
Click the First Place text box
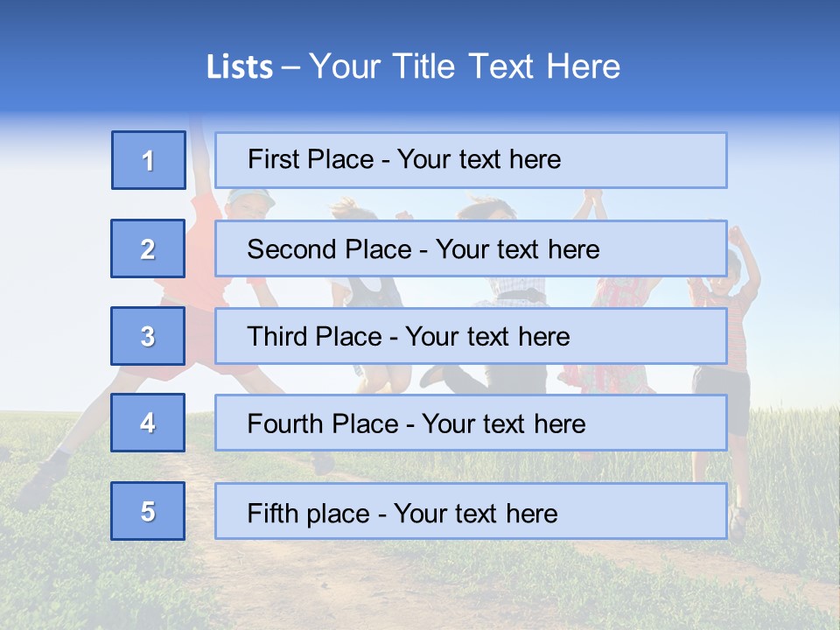(x=471, y=160)
